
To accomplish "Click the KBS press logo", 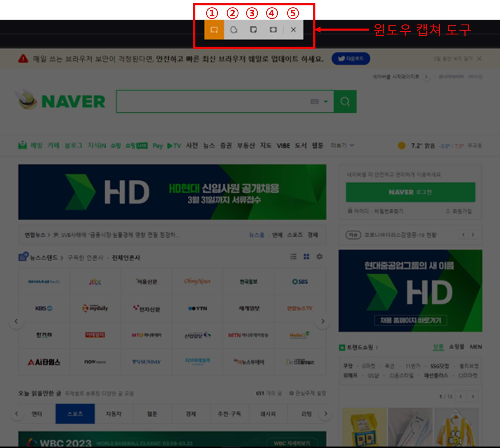I will pos(44,308).
